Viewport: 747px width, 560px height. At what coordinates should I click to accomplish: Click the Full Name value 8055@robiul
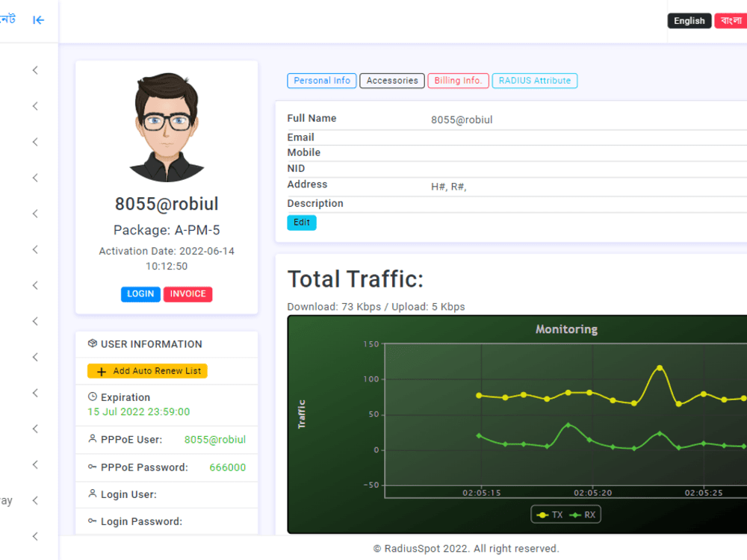coord(462,120)
